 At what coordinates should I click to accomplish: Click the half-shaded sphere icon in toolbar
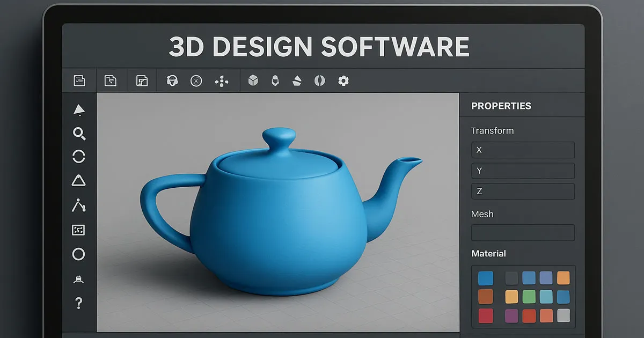(320, 81)
